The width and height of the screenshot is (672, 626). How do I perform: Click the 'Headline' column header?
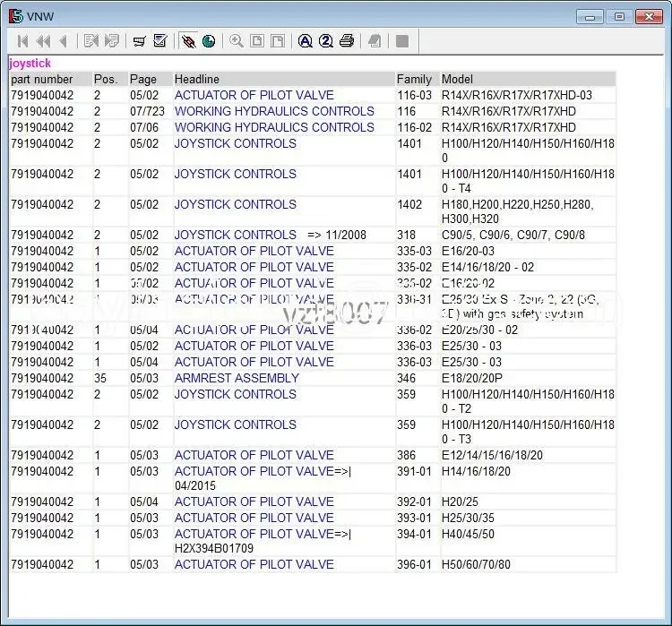196,79
